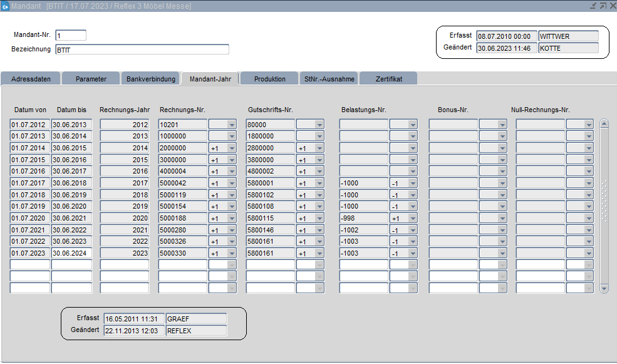
Task: Minimize the Mandant window
Action: (x=593, y=6)
